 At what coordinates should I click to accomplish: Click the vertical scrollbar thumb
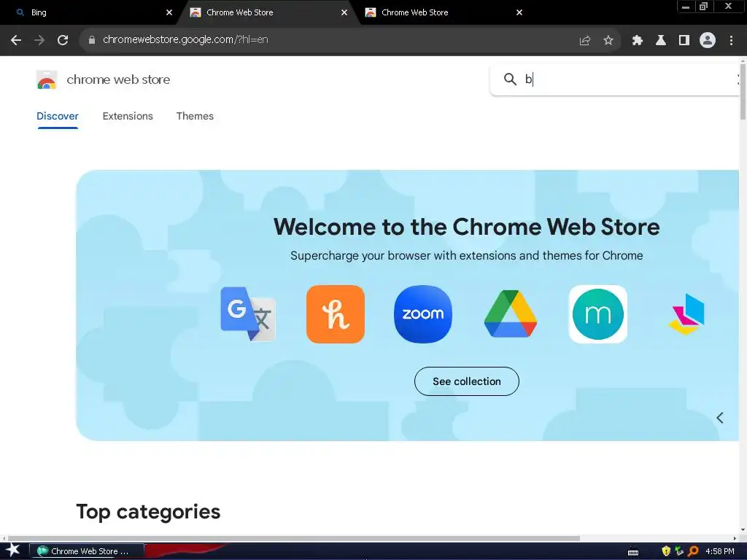(743, 93)
